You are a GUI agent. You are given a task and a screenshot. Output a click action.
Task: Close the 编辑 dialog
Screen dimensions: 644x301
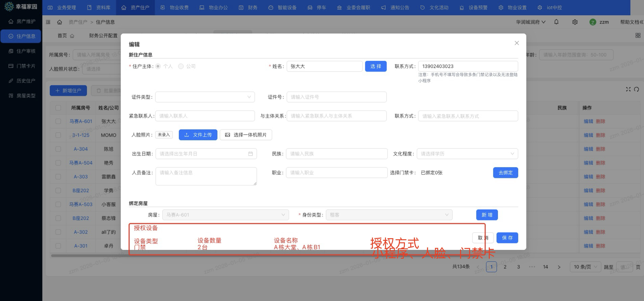(516, 43)
